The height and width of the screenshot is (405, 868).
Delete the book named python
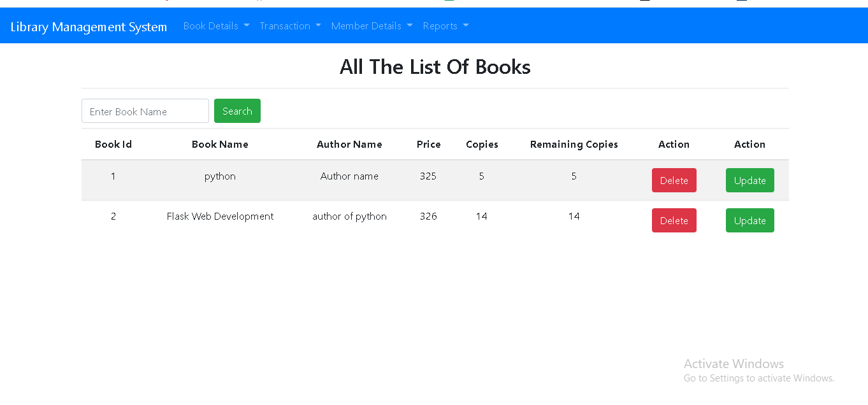coord(674,180)
